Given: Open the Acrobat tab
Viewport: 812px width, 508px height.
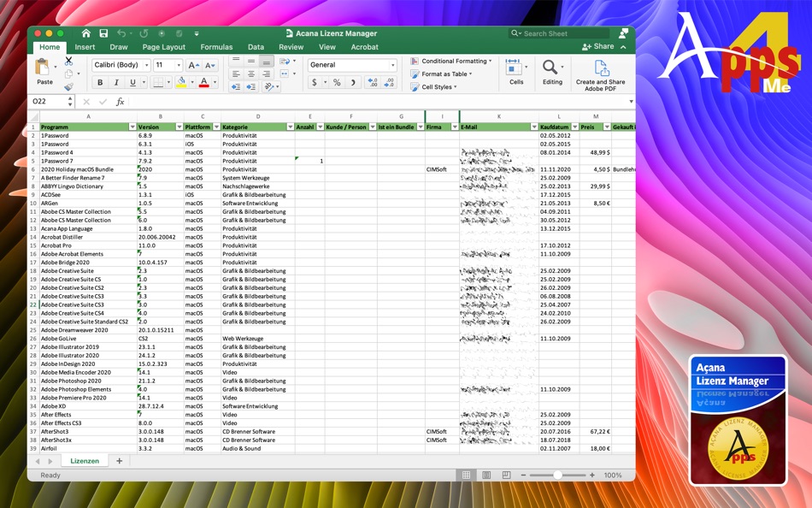Looking at the screenshot, I should pyautogui.click(x=365, y=47).
